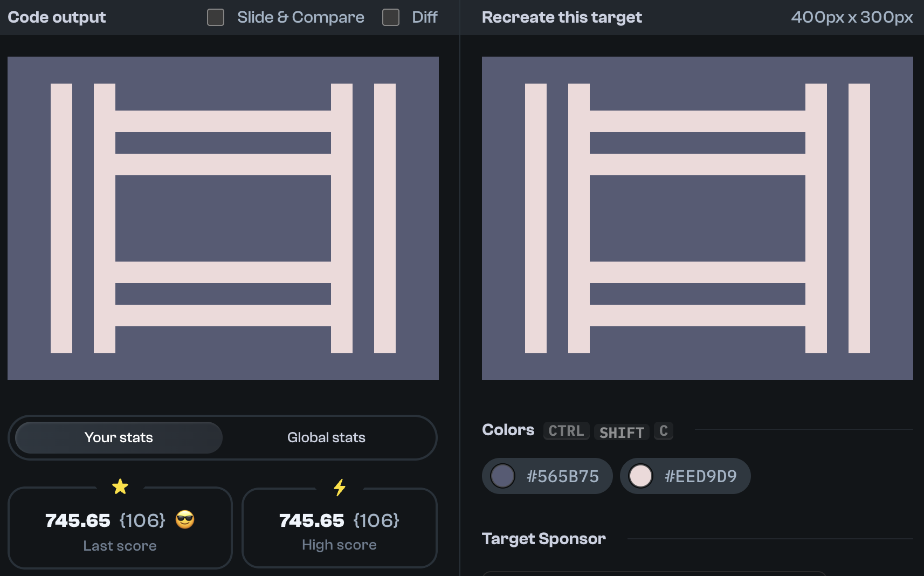Click the CTRL key badge next to Colors
The width and height of the screenshot is (924, 576).
[566, 430]
